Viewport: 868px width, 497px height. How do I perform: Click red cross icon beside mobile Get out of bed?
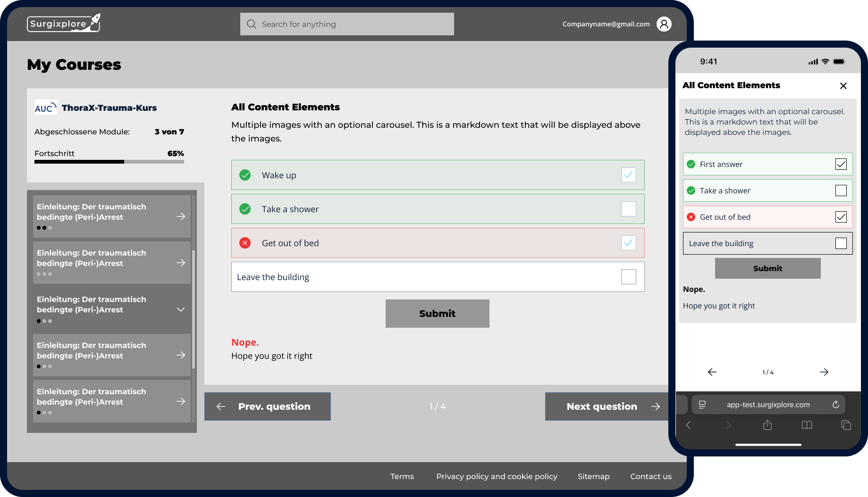click(691, 217)
